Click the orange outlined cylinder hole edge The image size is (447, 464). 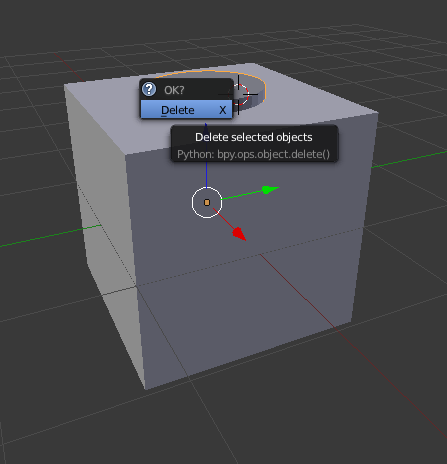click(260, 79)
